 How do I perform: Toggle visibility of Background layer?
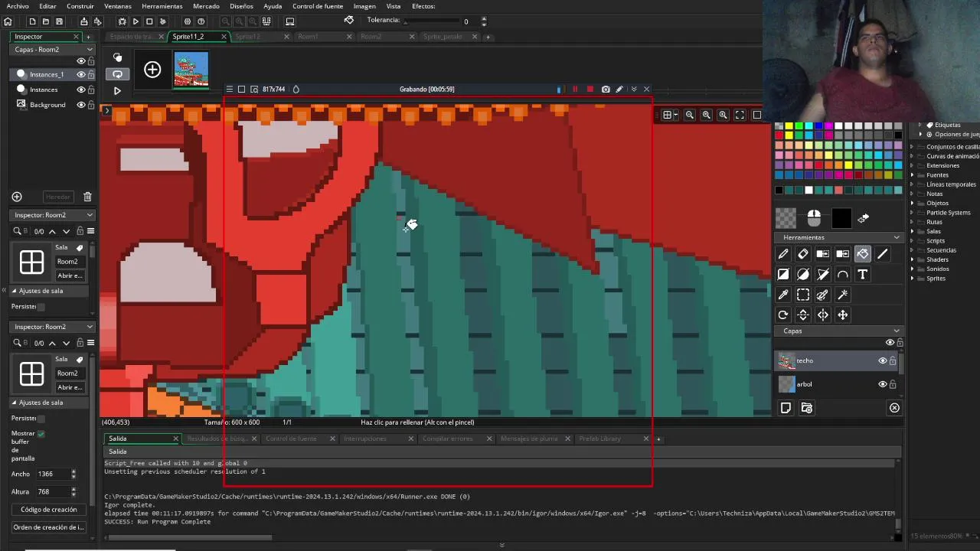[x=80, y=105]
